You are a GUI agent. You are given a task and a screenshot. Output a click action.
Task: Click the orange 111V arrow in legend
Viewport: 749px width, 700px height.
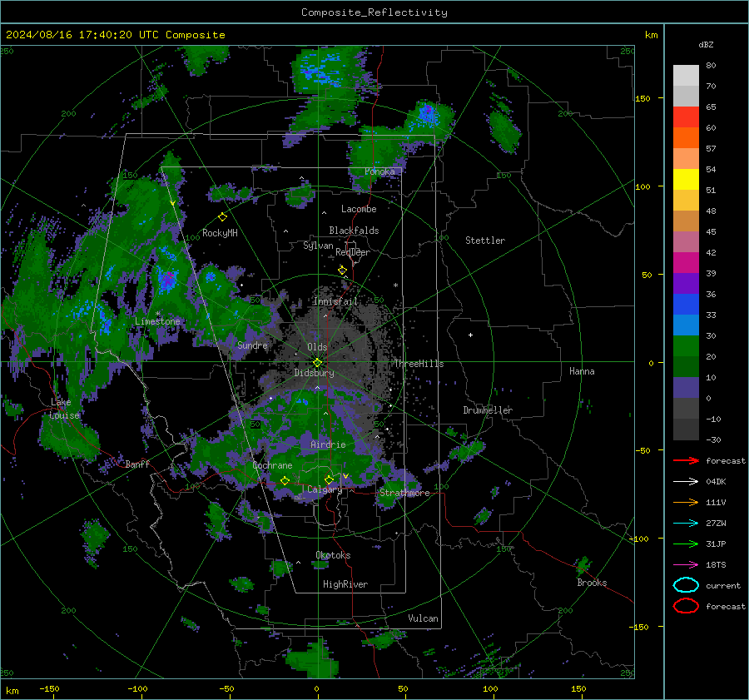pos(686,502)
